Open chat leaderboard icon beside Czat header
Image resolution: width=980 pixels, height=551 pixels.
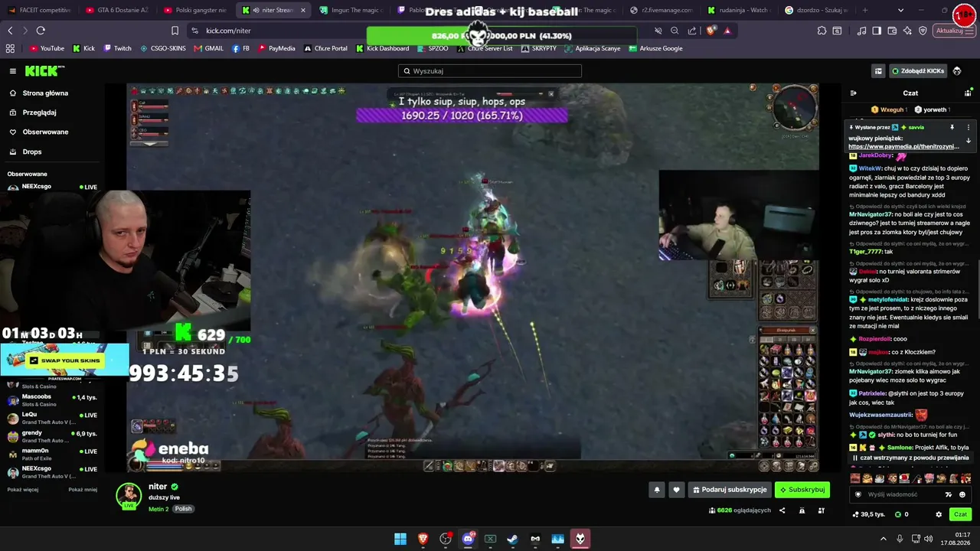pyautogui.click(x=968, y=93)
